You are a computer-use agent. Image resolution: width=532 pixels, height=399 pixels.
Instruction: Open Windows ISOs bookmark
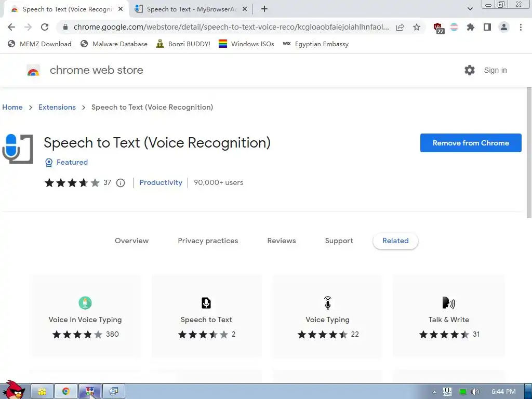click(246, 44)
